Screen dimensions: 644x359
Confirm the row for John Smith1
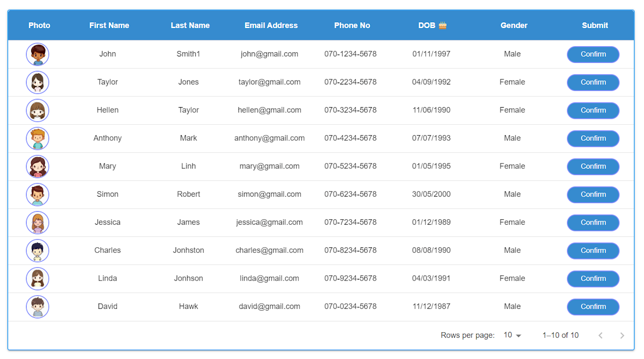pyautogui.click(x=593, y=54)
